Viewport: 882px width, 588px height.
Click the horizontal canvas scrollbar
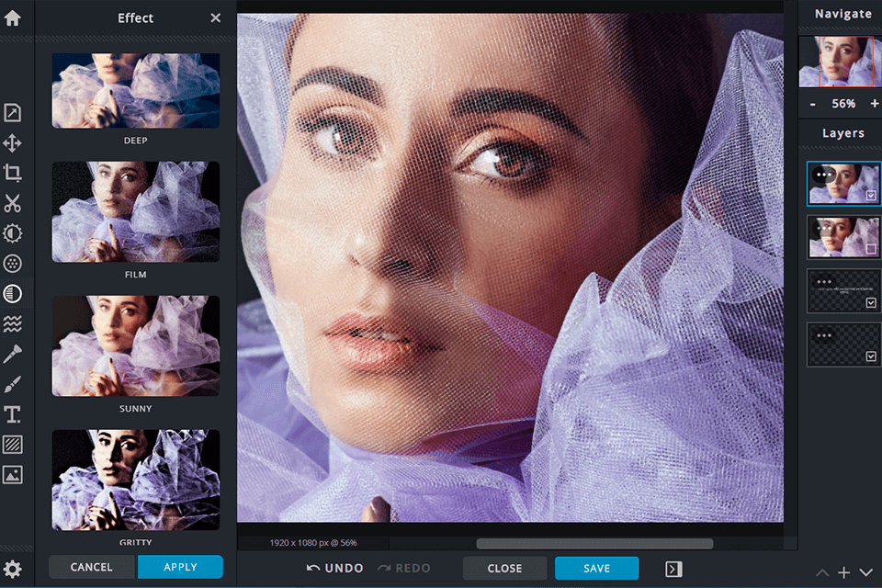click(594, 544)
